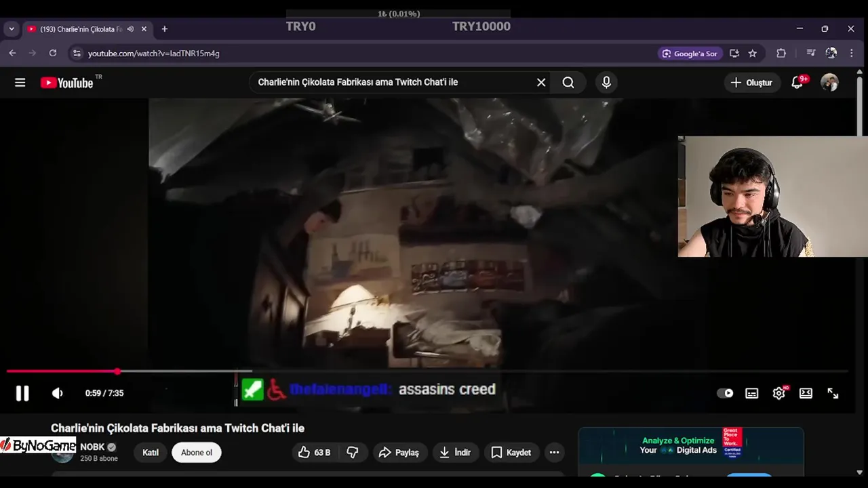Clear the search box with the X icon
868x488 pixels.
(541, 82)
